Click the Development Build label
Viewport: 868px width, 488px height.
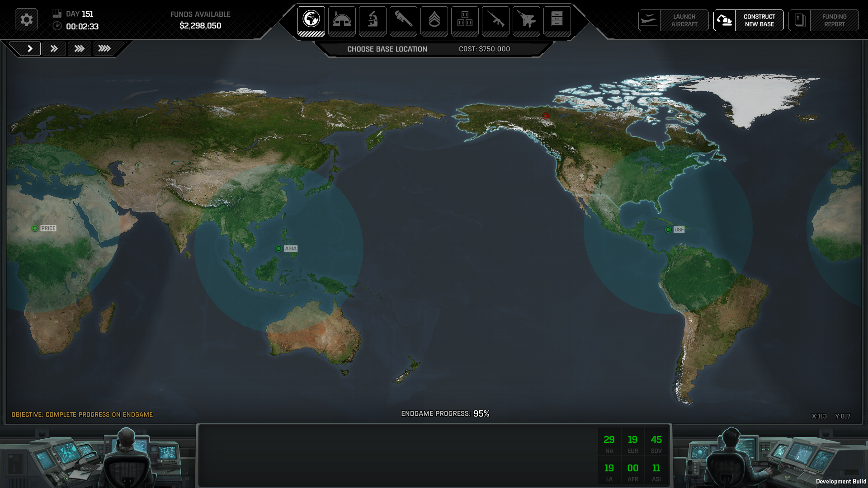coord(841,481)
